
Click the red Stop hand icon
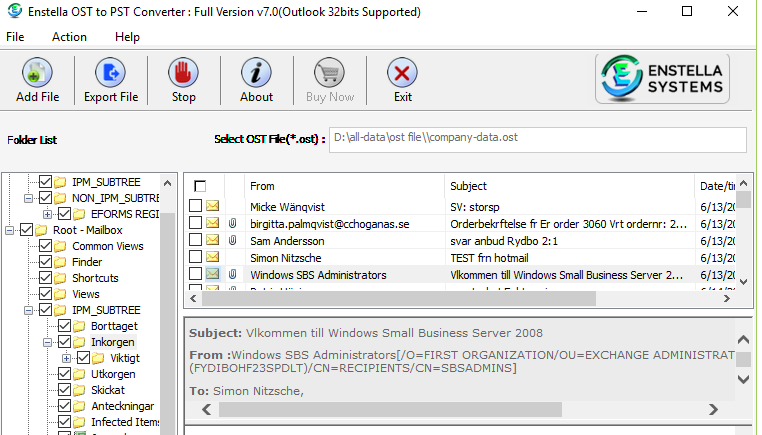click(183, 73)
